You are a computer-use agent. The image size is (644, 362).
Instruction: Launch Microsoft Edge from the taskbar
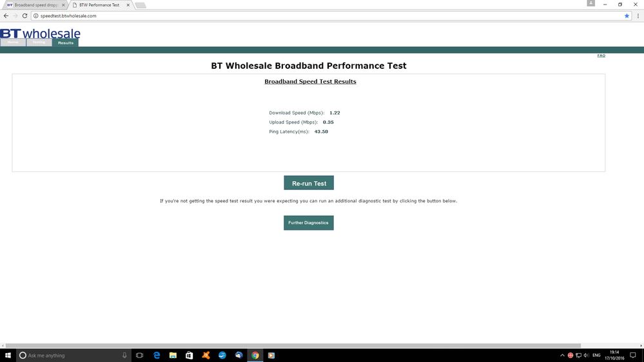pyautogui.click(x=157, y=356)
